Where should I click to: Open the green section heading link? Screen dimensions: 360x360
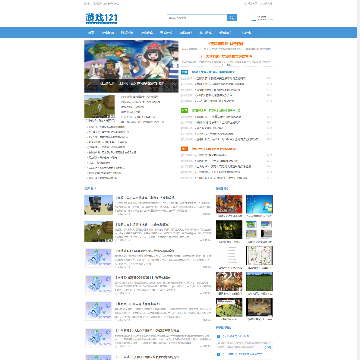click(x=216, y=110)
